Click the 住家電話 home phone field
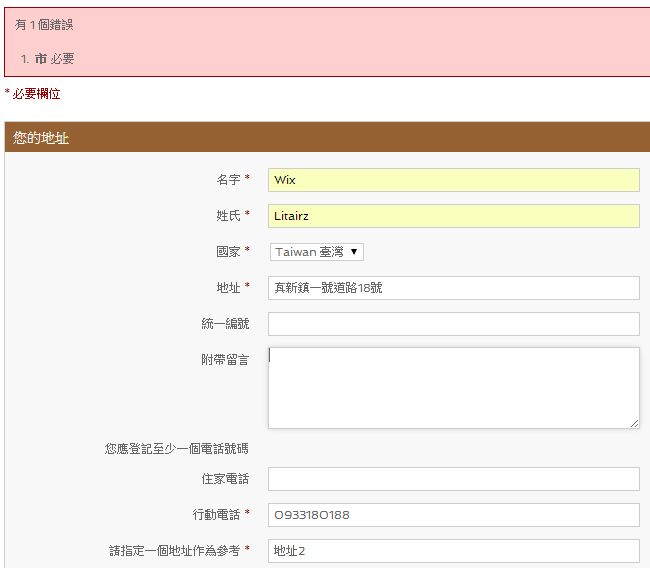The width and height of the screenshot is (650, 568). pos(454,479)
